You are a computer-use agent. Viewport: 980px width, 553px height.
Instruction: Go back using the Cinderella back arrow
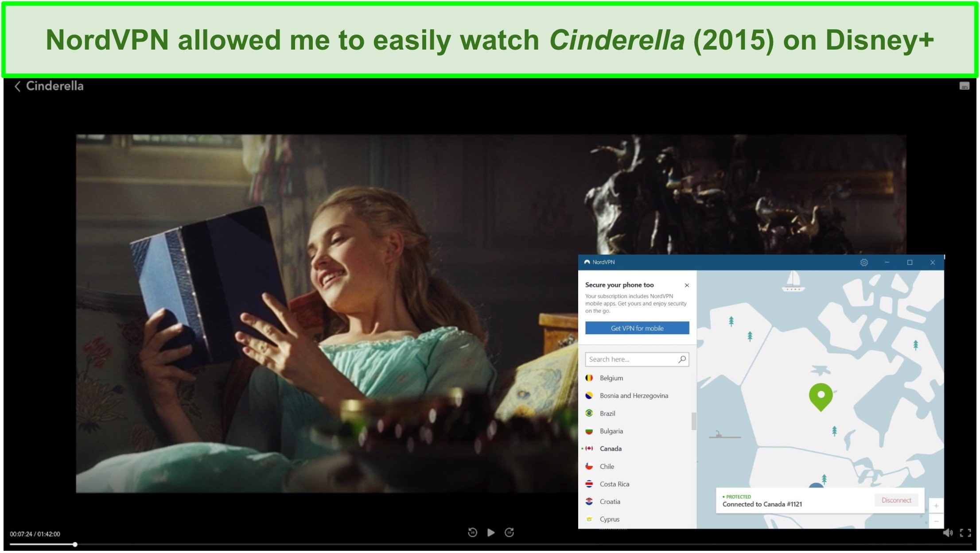pyautogui.click(x=18, y=86)
